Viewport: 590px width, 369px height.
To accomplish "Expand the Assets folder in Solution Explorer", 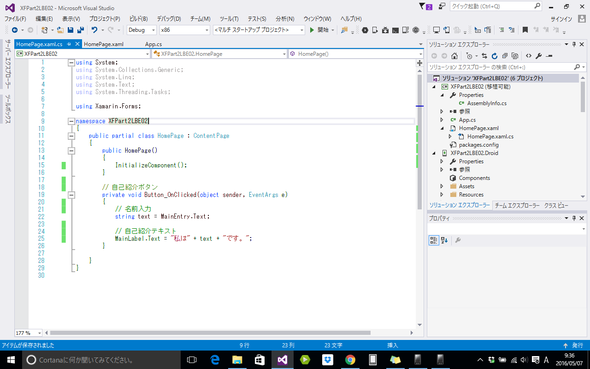I will (x=442, y=186).
